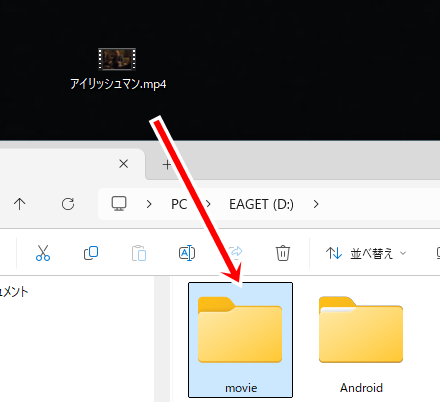Select EAGET (D:) breadcrumb
Screen dimensions: 440x402
[261, 204]
